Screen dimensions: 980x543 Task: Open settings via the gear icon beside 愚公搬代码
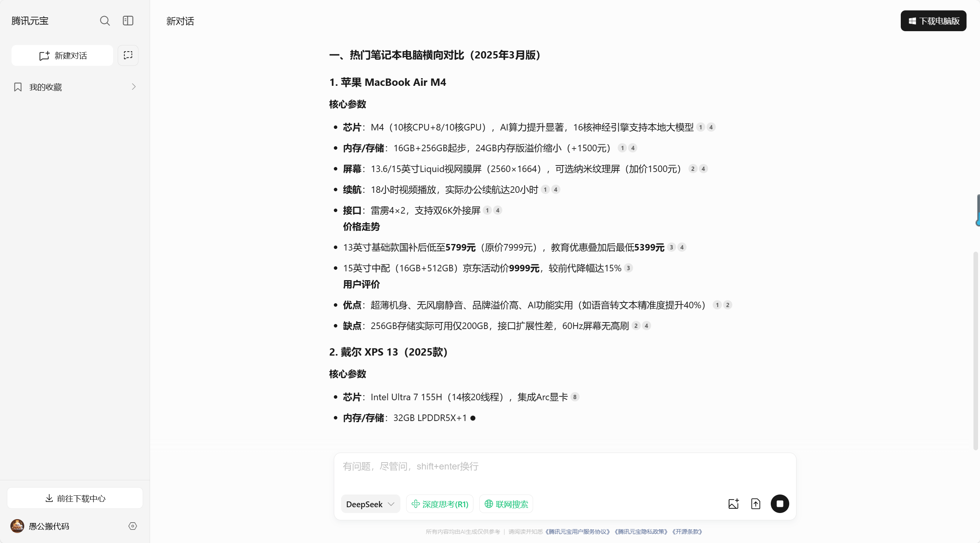click(x=132, y=526)
